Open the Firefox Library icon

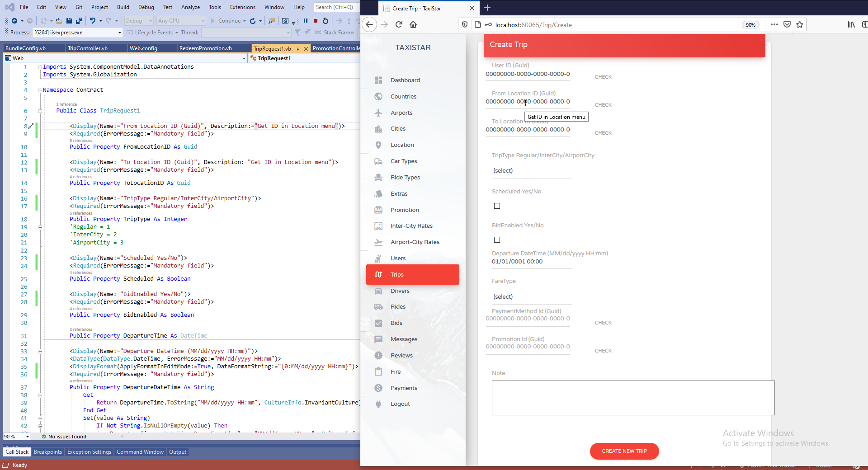click(x=851, y=25)
